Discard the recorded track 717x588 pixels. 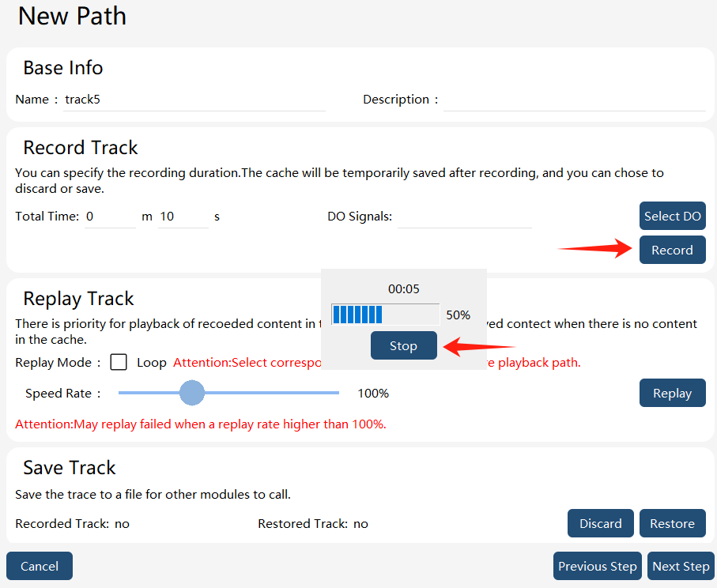(x=600, y=523)
